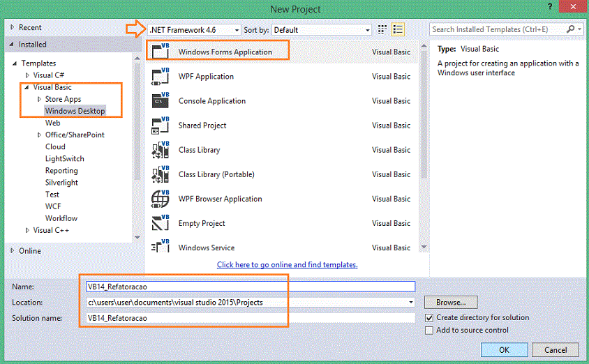The width and height of the screenshot is (589, 364).
Task: Open the dialog help question mark
Action: tap(550, 6)
